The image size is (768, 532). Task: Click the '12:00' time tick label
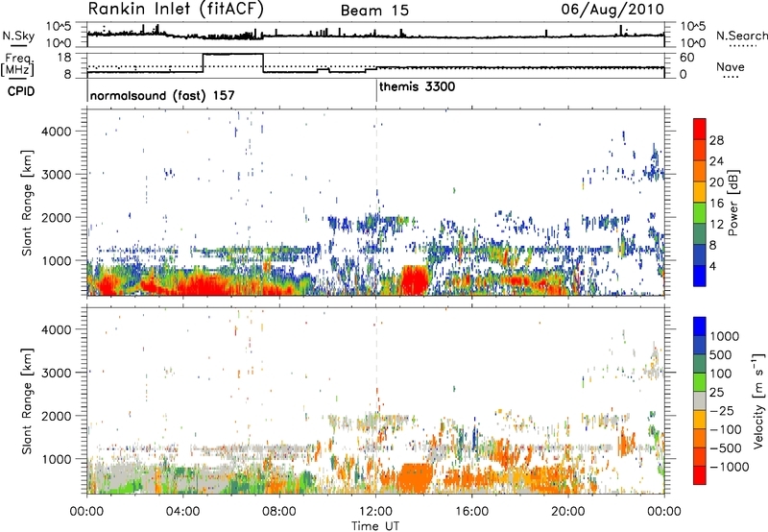(x=375, y=512)
